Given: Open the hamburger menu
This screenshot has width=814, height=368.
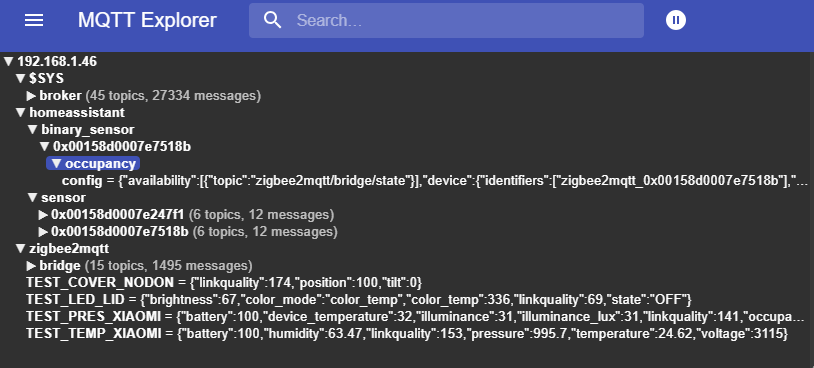Looking at the screenshot, I should coord(34,20).
